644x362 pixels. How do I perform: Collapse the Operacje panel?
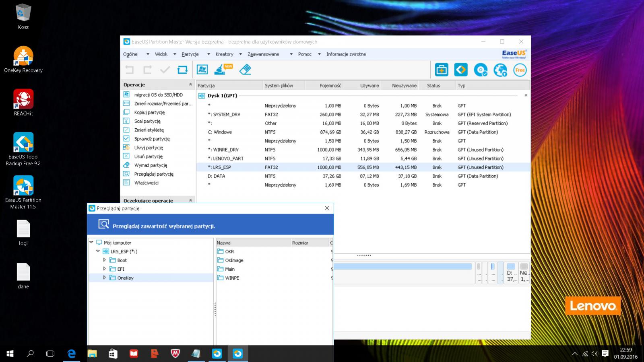click(x=190, y=84)
